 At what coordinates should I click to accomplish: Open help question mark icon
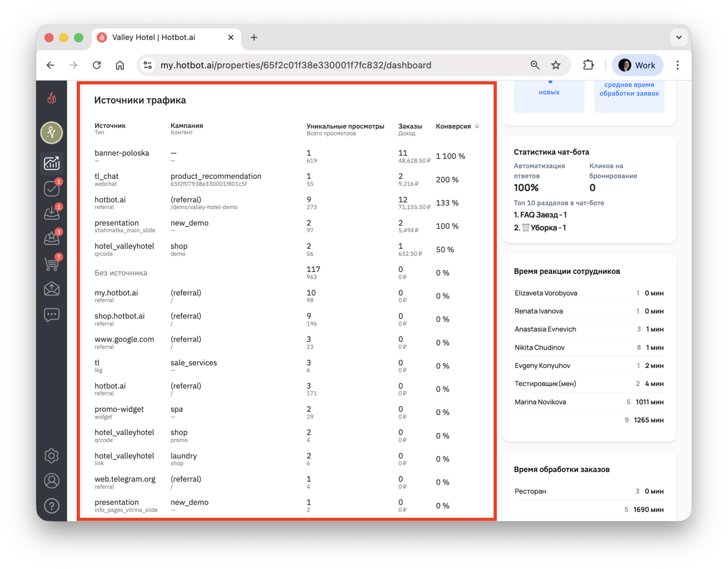coord(52,506)
